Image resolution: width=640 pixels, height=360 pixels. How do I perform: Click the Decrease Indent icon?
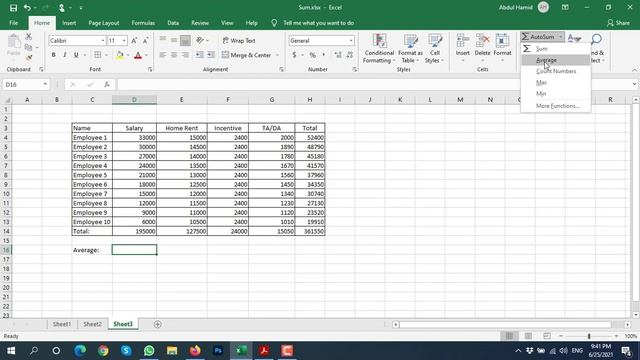click(199, 55)
